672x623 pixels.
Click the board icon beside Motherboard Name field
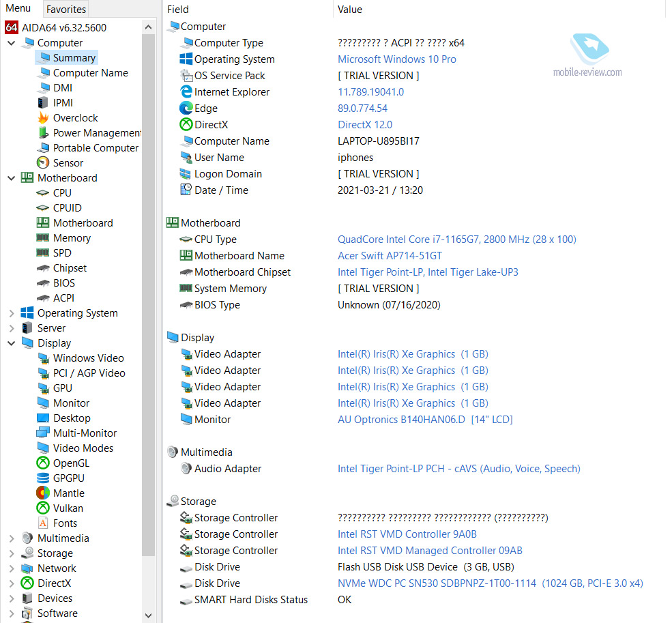(x=186, y=255)
